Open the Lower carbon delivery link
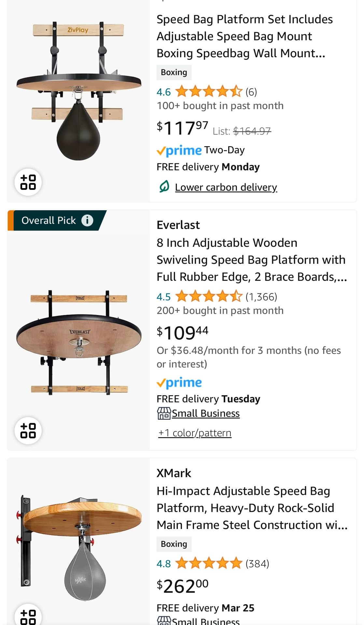 [x=226, y=187]
